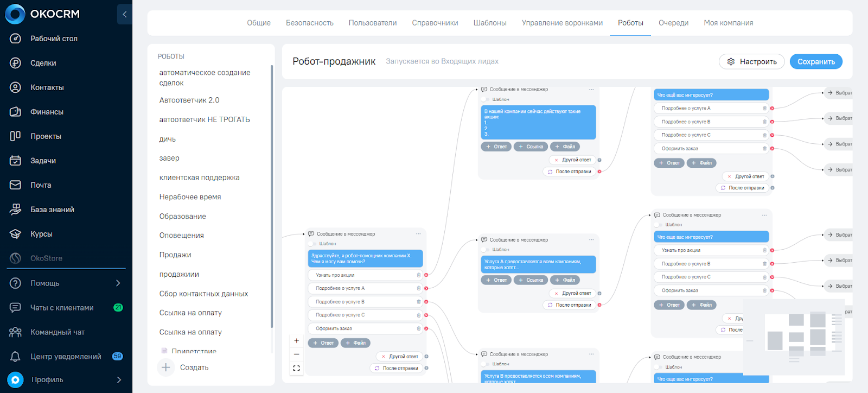
Task: Open the Управление воронками tab
Action: [562, 23]
